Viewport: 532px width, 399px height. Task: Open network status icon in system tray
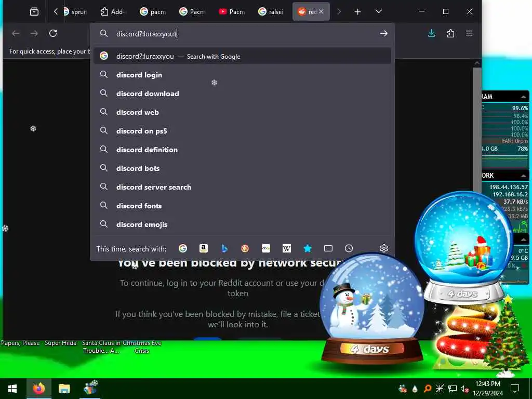[453, 389]
